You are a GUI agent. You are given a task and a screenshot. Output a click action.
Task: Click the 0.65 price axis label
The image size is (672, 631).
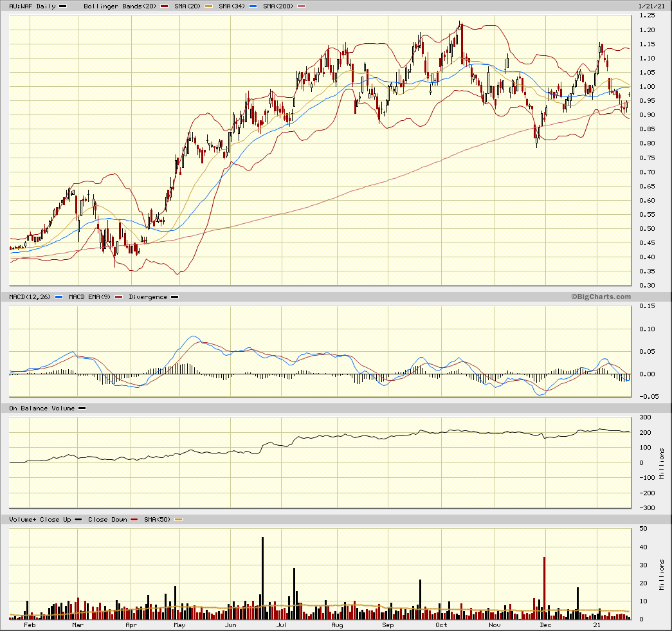click(647, 186)
